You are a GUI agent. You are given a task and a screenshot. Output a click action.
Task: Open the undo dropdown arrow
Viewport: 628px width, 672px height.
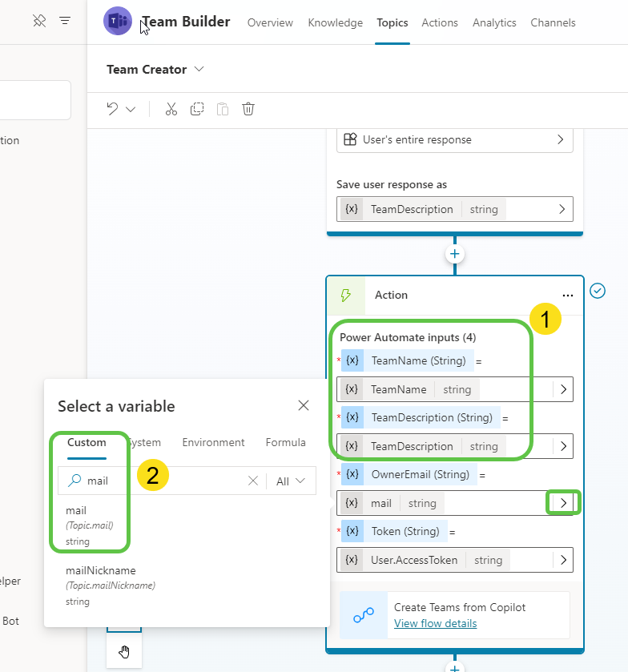point(129,108)
